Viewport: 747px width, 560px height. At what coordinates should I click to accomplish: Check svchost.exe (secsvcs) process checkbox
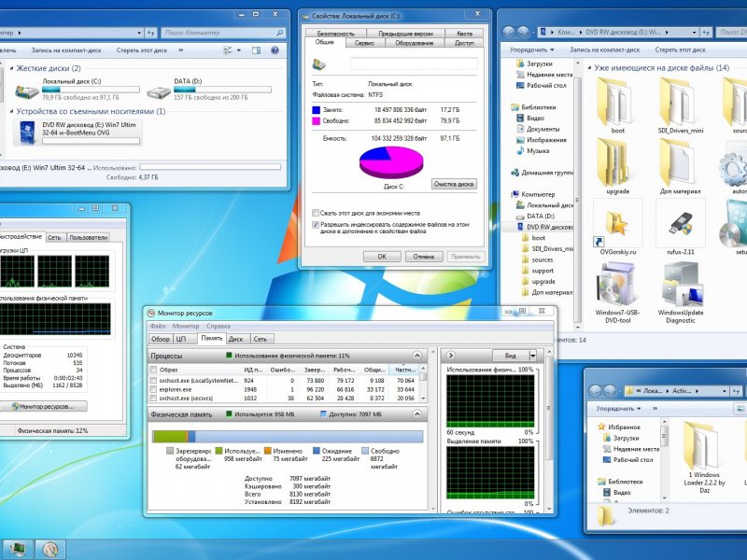(153, 399)
